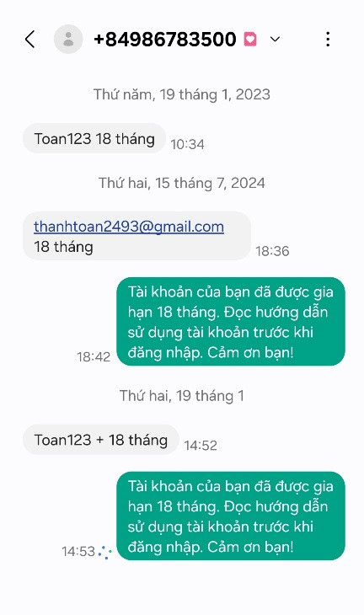This screenshot has height=615, width=364.
Task: Tap the 'Thứ năm, 19 tháng 1, 2023' date header
Action: [182, 94]
